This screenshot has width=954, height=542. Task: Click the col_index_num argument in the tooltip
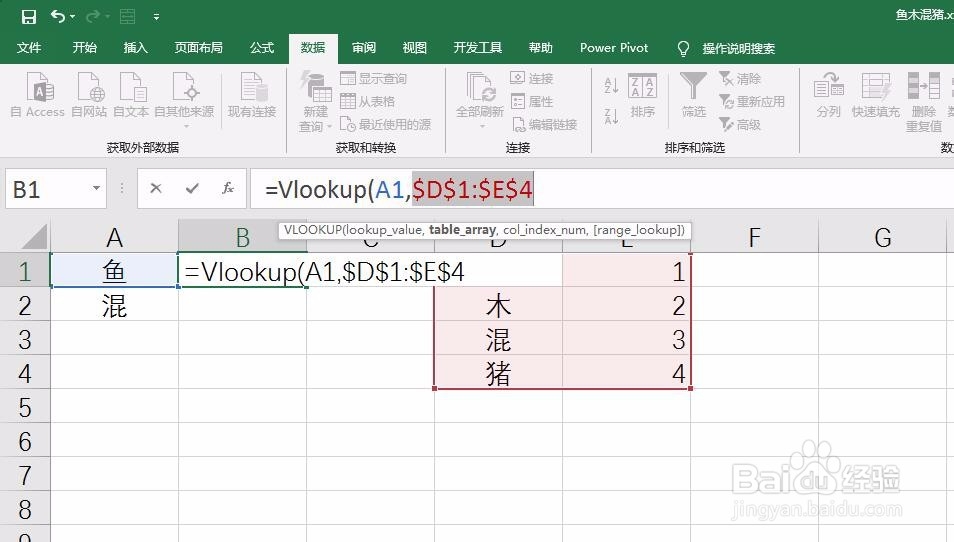(545, 230)
